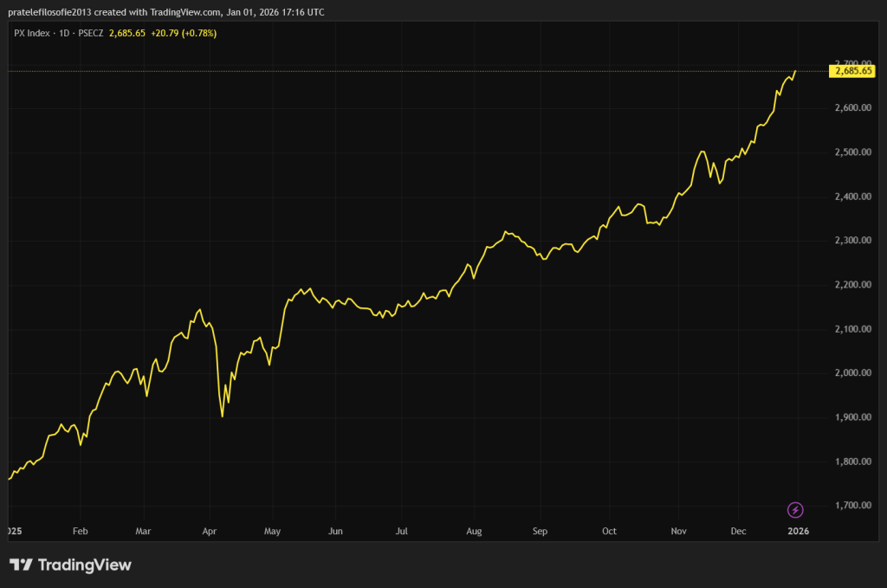Click the 2,000.00 price axis label
This screenshot has width=887, height=588.
pyautogui.click(x=852, y=373)
